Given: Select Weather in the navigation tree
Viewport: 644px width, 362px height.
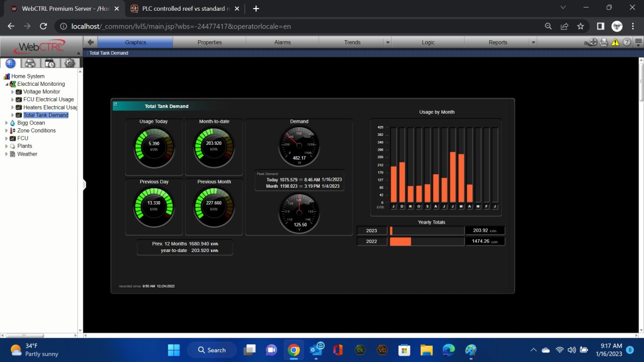Looking at the screenshot, I should tap(27, 154).
